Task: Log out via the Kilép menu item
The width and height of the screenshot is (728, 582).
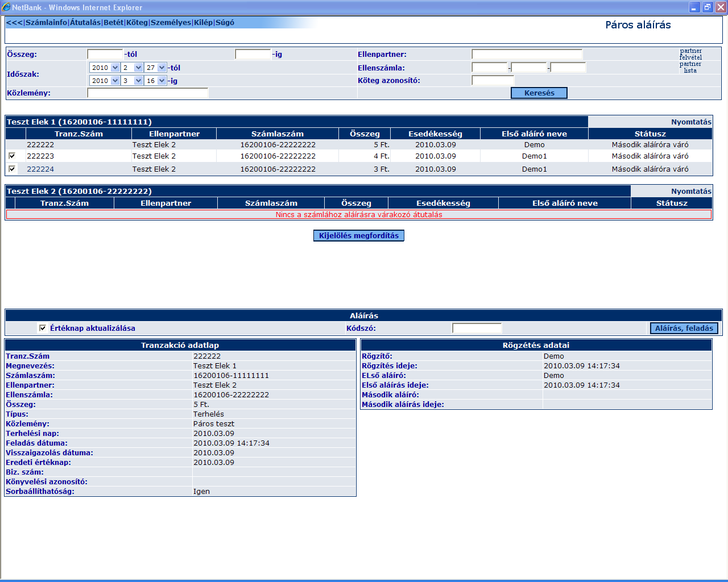Action: coord(203,23)
